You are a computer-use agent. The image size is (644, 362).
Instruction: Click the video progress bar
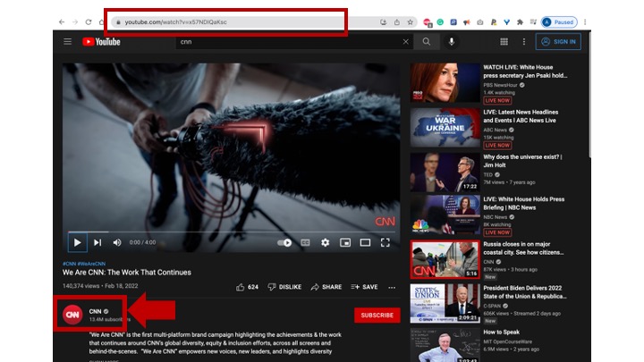click(232, 232)
